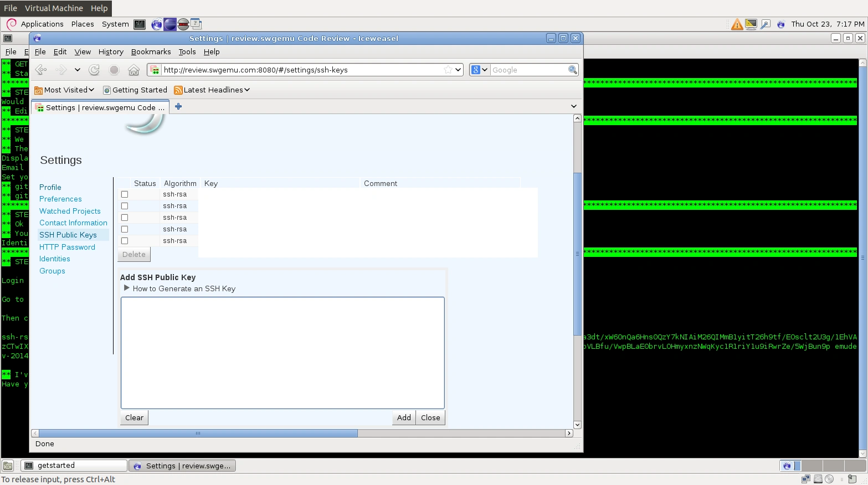868x485 pixels.
Task: Open the Bookmarks menu
Action: click(151, 52)
